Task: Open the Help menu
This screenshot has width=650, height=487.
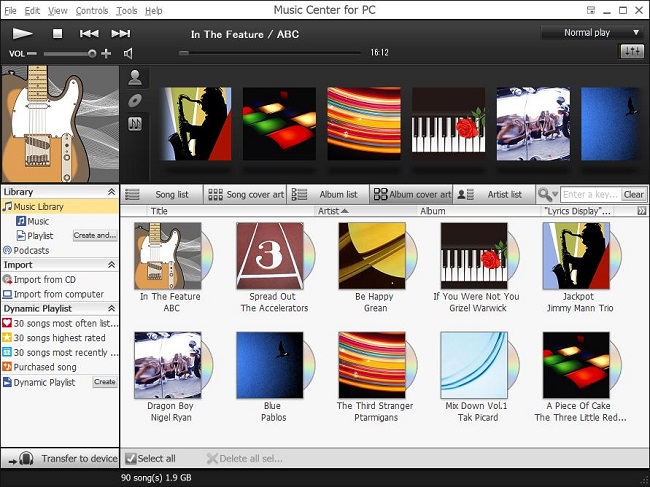Action: click(x=153, y=11)
